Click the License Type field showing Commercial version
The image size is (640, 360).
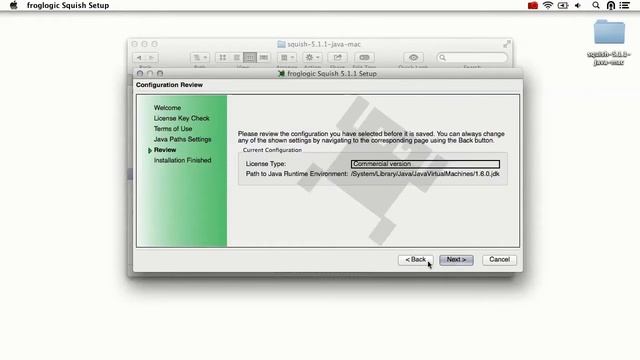click(425, 164)
